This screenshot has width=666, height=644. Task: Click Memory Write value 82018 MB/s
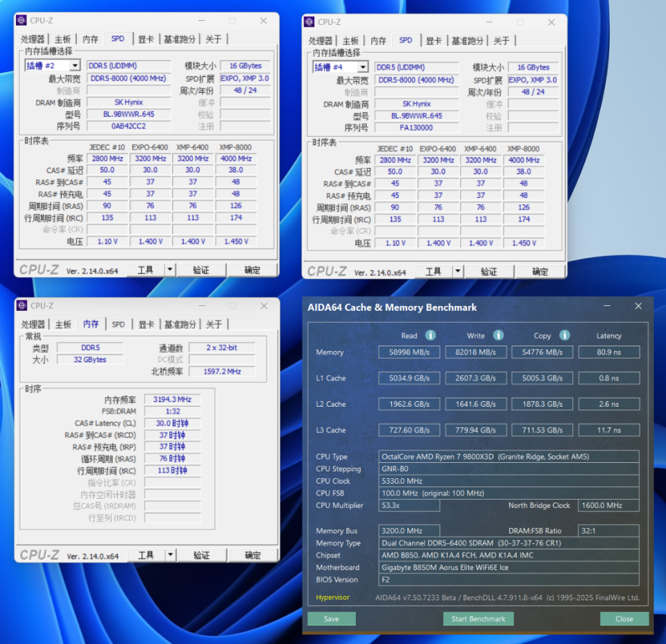(476, 352)
